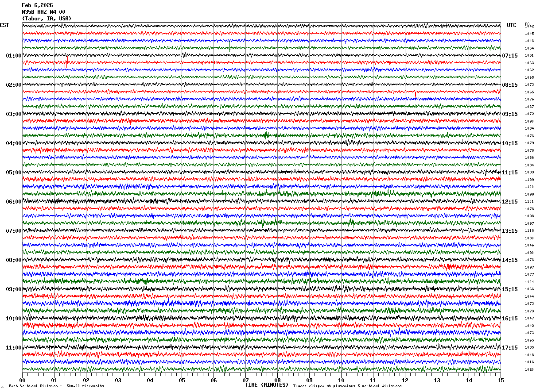Click the '10:15' UTC time label
The height and width of the screenshot is (392, 536).
(510, 143)
